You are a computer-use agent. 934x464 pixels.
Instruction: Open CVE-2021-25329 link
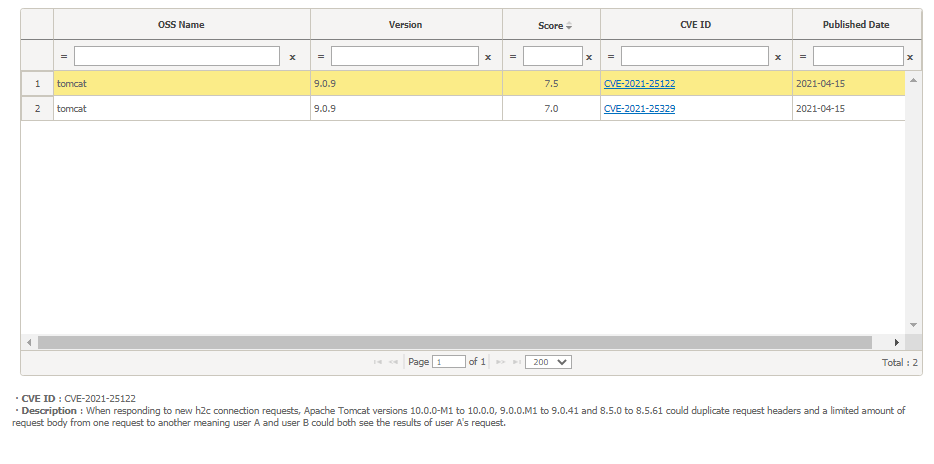click(639, 109)
